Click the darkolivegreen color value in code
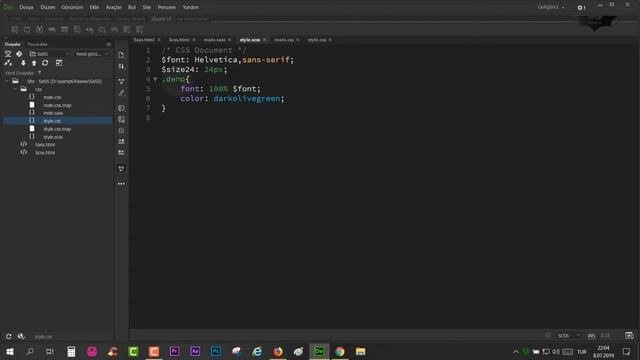Image resolution: width=640 pixels, height=360 pixels. (247, 98)
